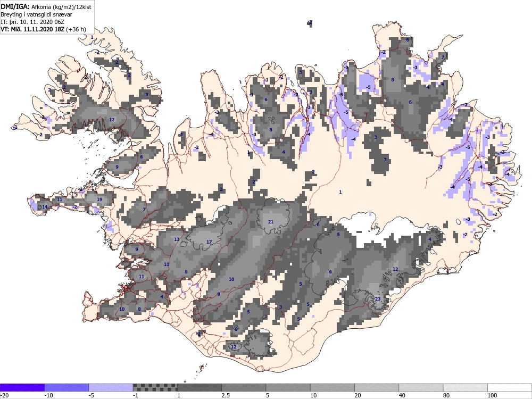Click the pale gray 40 to 80 legend swatch

pos(421,387)
